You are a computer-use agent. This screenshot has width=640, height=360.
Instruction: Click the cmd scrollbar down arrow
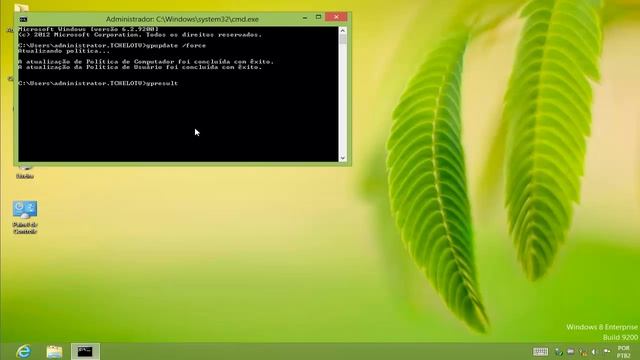[x=343, y=158]
